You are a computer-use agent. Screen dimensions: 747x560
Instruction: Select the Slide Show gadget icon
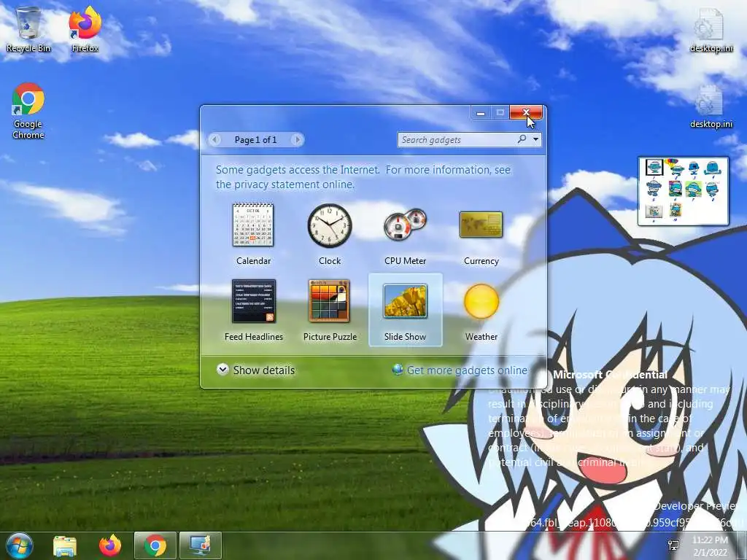[x=406, y=301]
